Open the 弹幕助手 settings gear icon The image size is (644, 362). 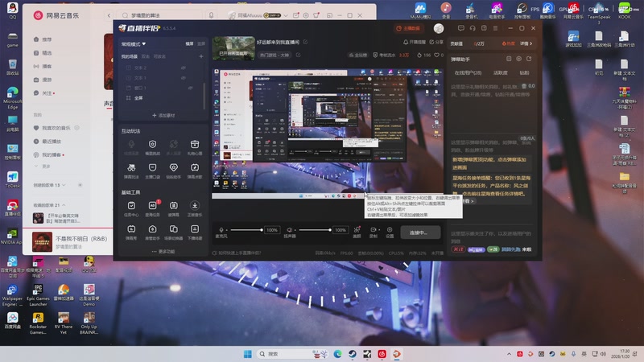pos(518,59)
